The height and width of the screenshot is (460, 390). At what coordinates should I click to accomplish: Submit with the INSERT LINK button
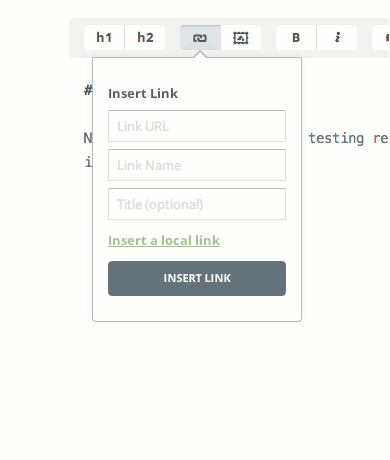(197, 278)
